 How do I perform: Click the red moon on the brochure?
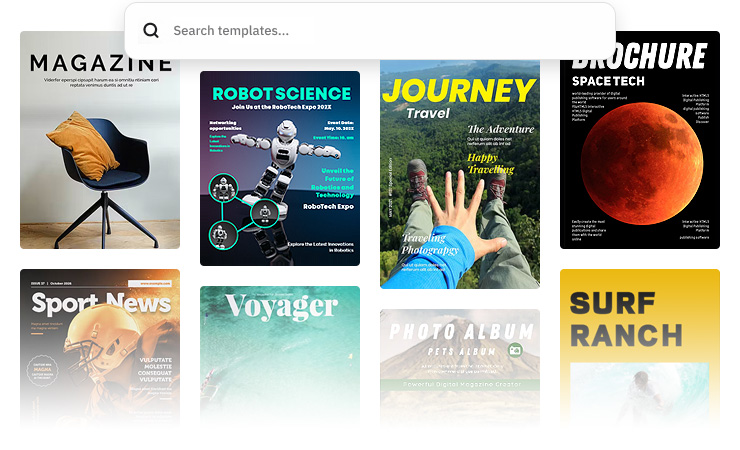click(642, 163)
